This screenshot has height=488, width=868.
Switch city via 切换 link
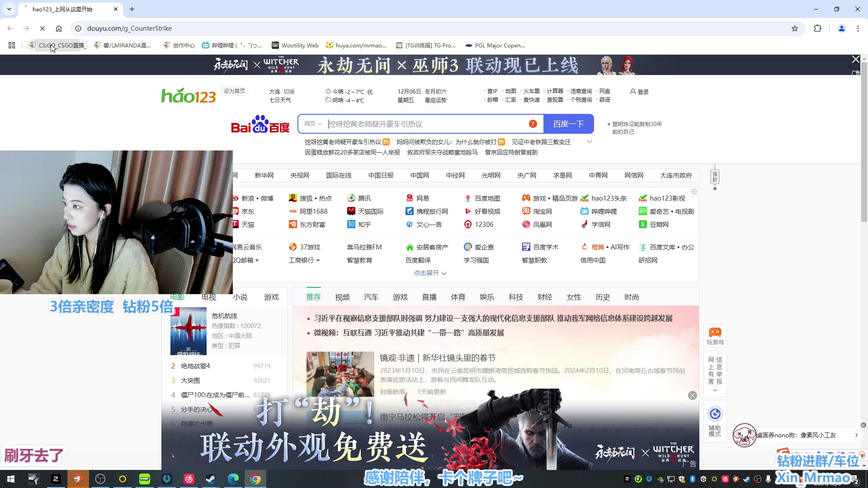click(x=289, y=92)
